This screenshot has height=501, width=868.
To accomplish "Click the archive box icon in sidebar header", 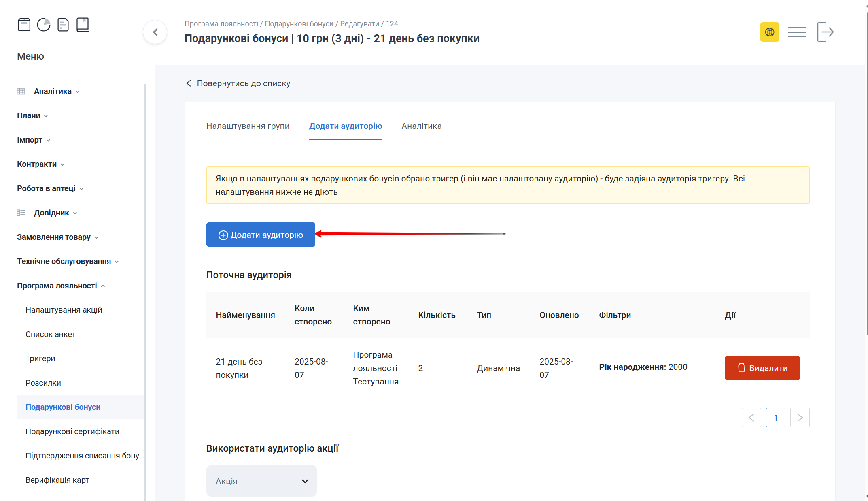I will (24, 25).
